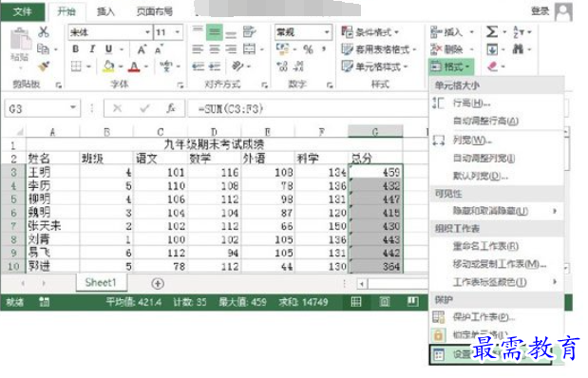Choose Protect Sheet option
Image resolution: width=588 pixels, height=378 pixels.
(x=497, y=317)
